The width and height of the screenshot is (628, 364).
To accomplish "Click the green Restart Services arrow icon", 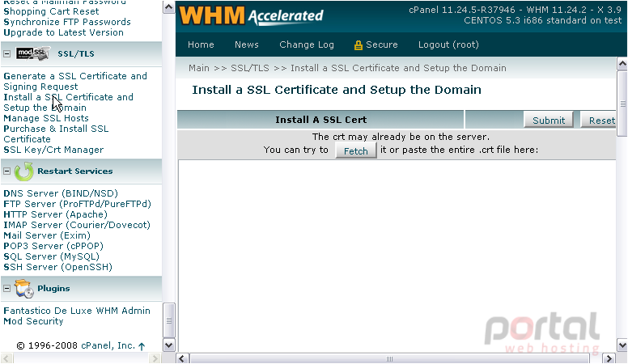I will [x=23, y=171].
